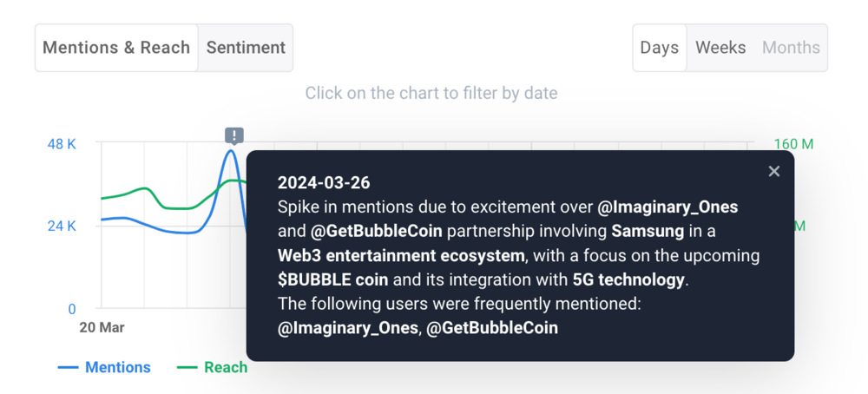Select the 5G technology keyword
Screen dimensions: 868x394
click(628, 280)
